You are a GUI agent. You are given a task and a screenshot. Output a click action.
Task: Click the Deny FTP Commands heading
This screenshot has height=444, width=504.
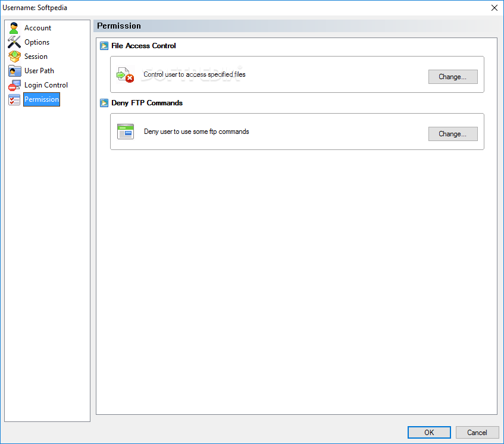[147, 103]
